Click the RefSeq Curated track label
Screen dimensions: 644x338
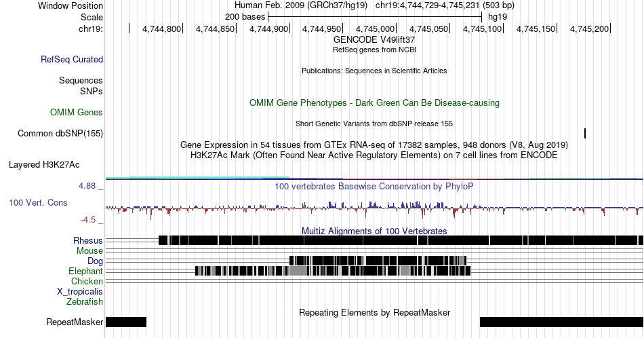tap(71, 59)
